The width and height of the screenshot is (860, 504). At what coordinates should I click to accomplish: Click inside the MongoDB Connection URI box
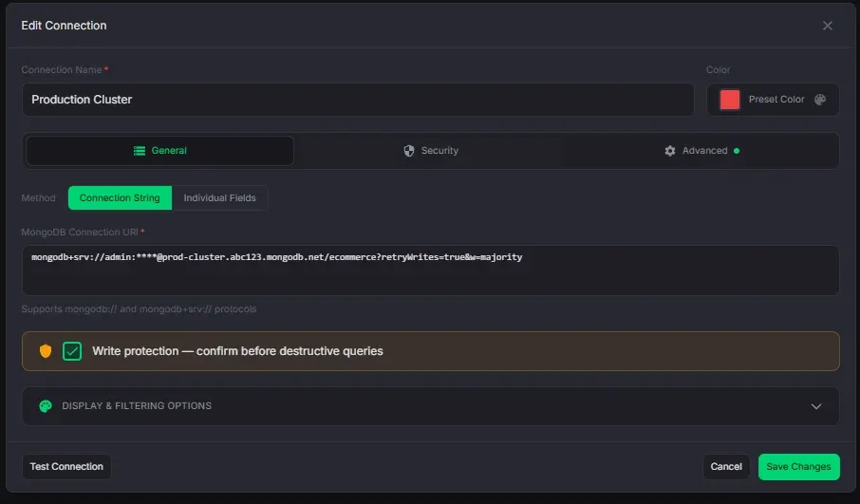(431, 271)
